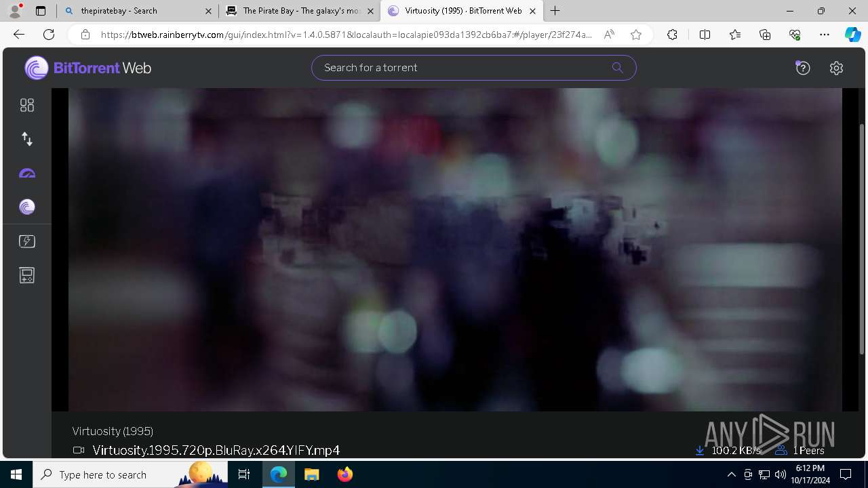The width and height of the screenshot is (868, 488).
Task: Open the games sidebar icon
Action: pyautogui.click(x=27, y=275)
